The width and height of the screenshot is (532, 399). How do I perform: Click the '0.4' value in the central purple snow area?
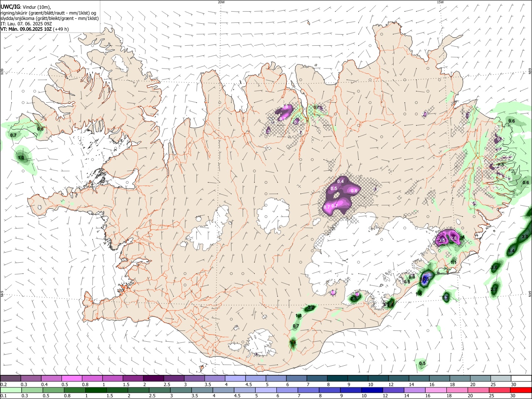(340, 181)
